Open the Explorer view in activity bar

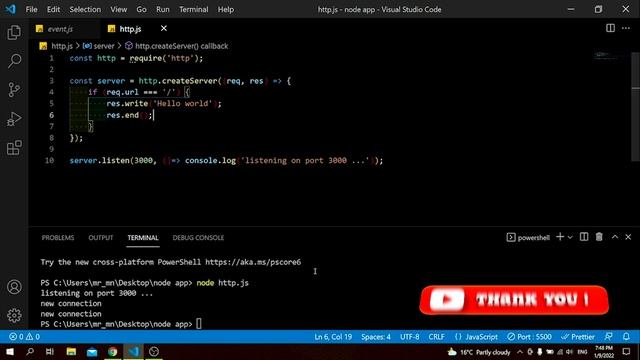[x=14, y=32]
